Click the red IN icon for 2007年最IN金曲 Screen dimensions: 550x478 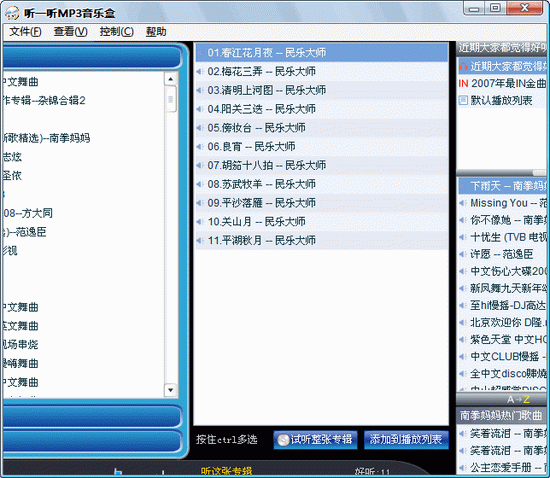point(463,83)
